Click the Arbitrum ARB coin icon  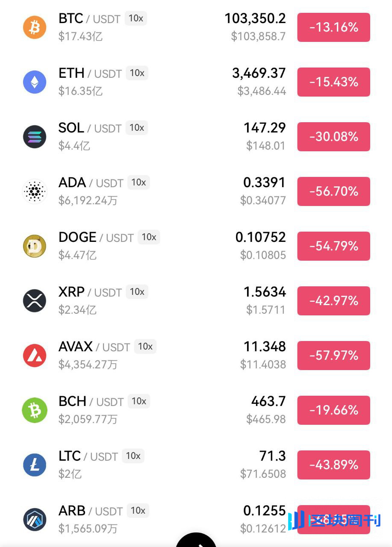point(35,520)
